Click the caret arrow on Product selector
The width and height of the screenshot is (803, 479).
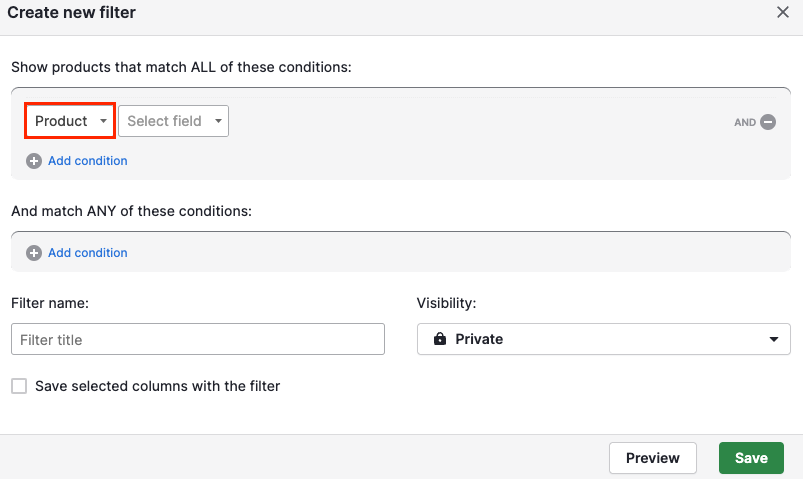pos(103,121)
